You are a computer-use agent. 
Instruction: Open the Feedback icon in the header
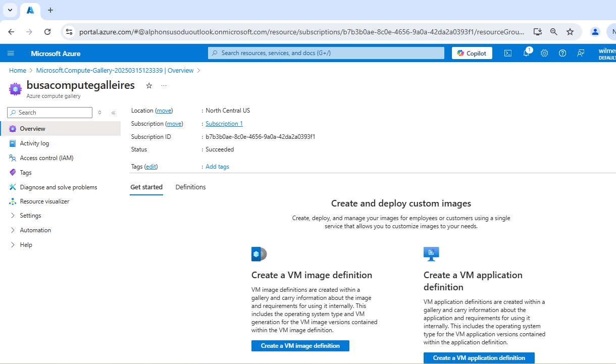pyautogui.click(x=581, y=53)
